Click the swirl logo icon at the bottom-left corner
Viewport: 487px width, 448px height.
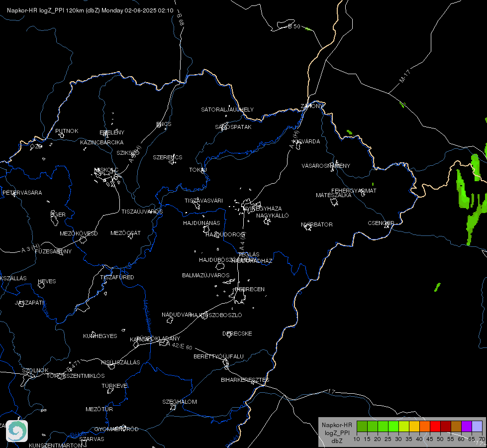17,431
